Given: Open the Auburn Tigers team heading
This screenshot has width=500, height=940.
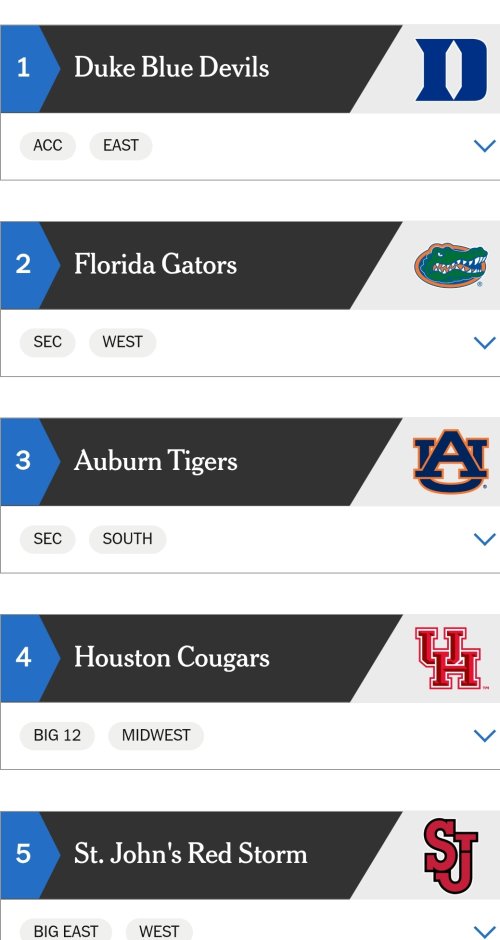Looking at the screenshot, I should click(156, 462).
